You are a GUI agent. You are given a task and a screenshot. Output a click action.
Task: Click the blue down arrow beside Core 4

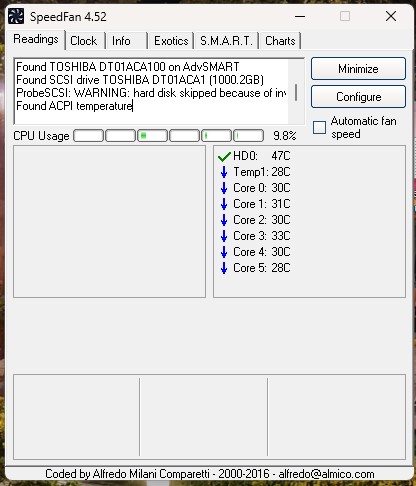point(224,252)
